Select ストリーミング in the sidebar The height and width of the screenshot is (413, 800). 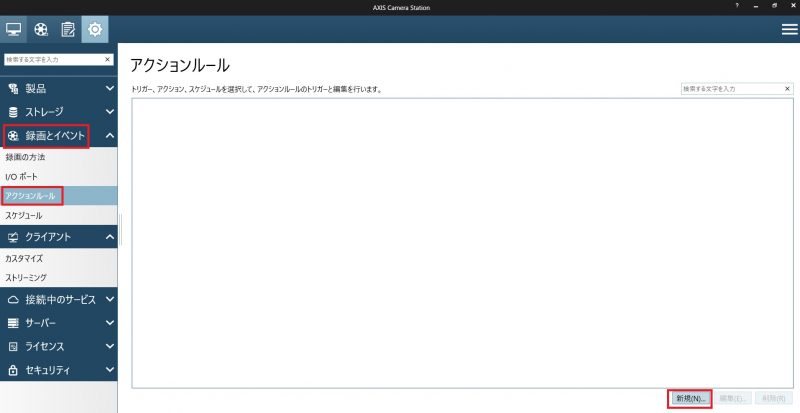pyautogui.click(x=59, y=278)
